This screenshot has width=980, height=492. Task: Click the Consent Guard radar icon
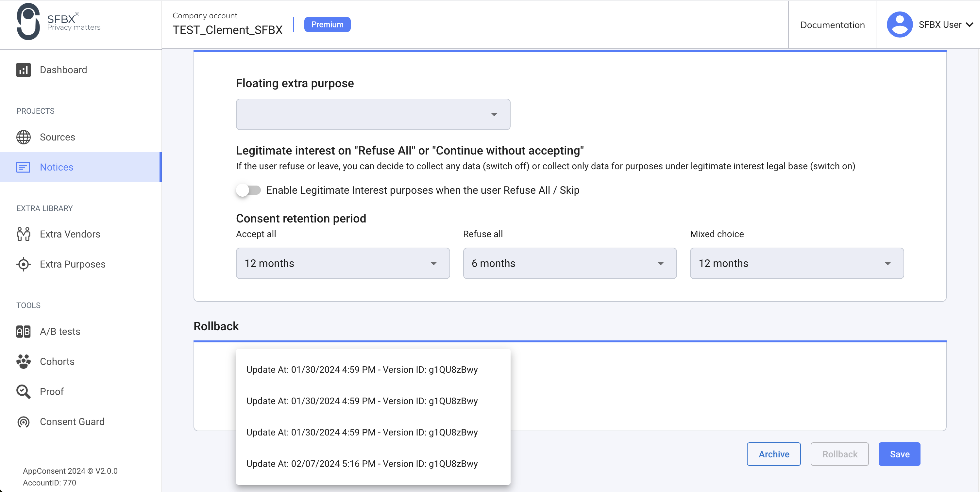[23, 422]
